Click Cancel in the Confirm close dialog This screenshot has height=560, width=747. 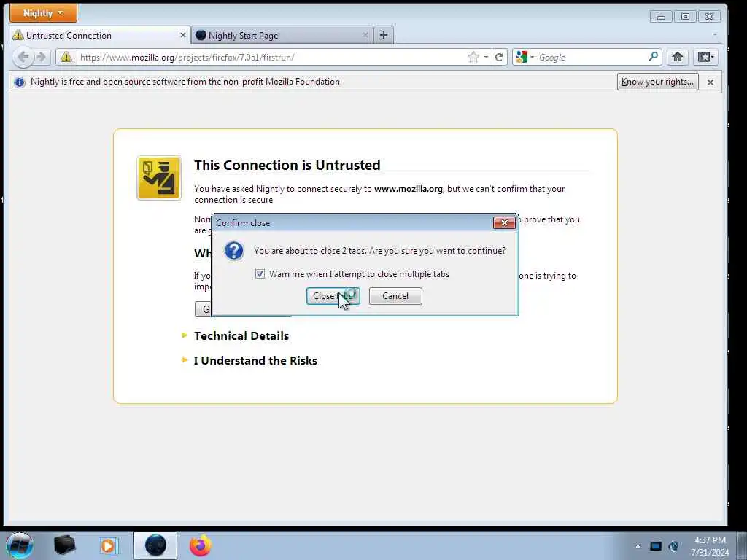coord(395,296)
